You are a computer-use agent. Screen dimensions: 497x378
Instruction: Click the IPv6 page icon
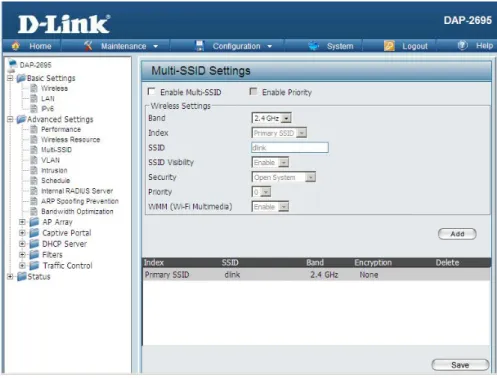pos(34,108)
